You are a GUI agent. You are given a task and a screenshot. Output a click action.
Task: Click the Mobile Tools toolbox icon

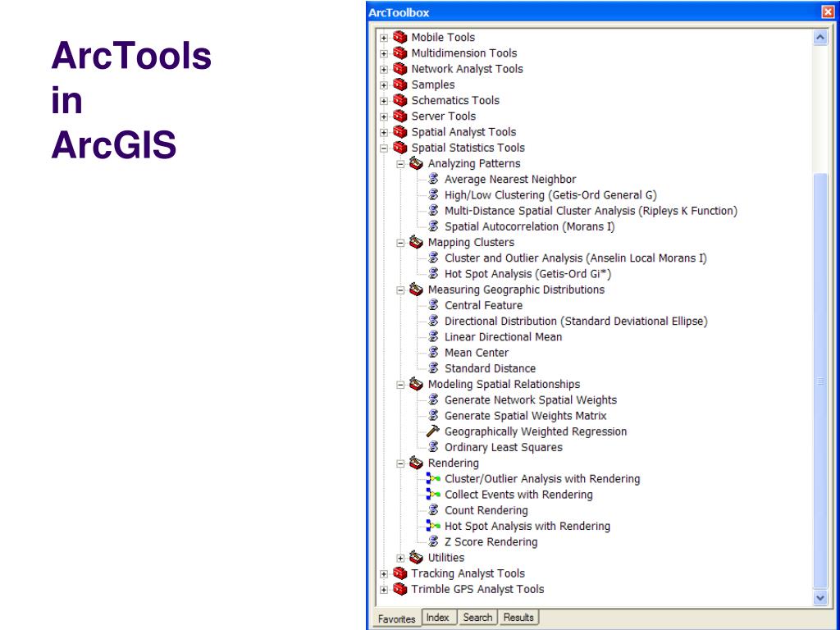click(399, 37)
